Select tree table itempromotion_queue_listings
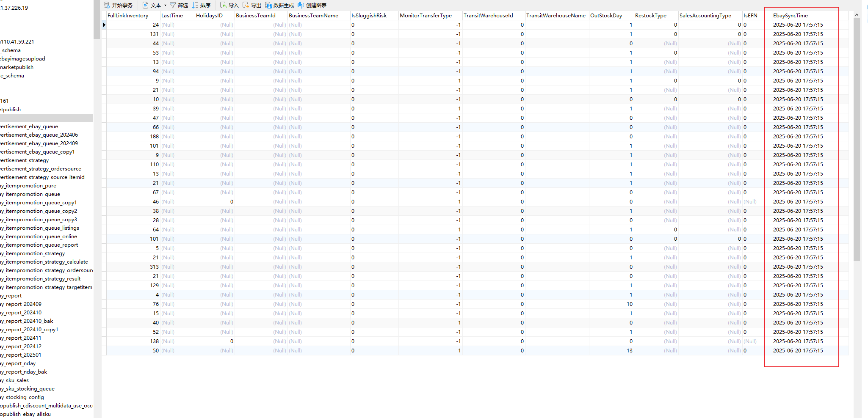Screen dimensions: 868x418 [39, 228]
